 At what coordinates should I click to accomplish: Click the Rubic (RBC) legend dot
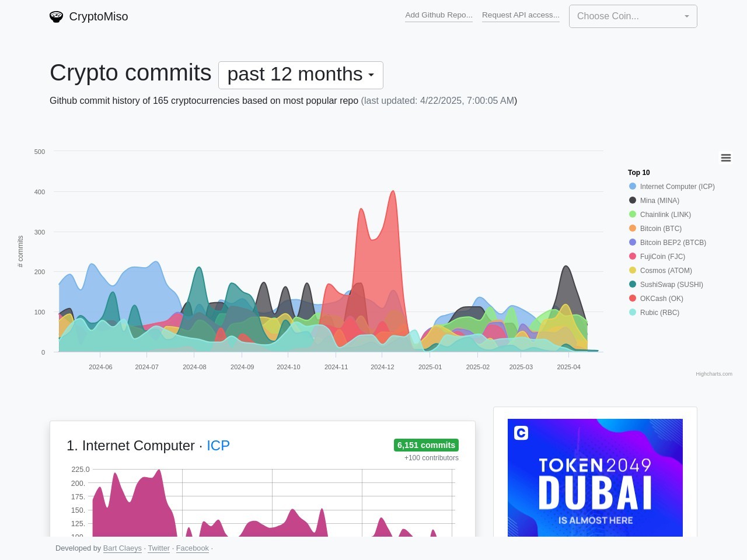click(x=632, y=312)
